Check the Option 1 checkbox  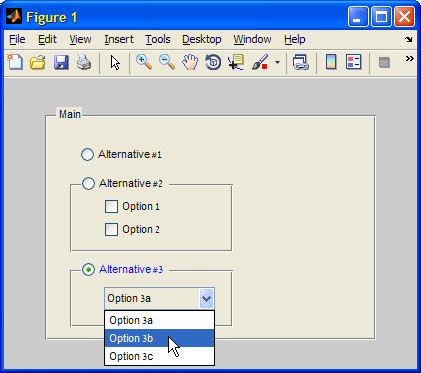(111, 206)
